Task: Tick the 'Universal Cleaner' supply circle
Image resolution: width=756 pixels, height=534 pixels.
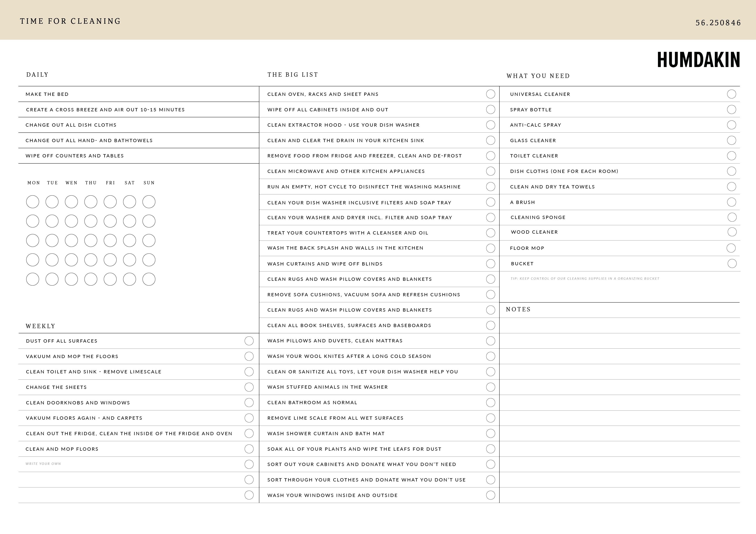Action: pyautogui.click(x=731, y=94)
